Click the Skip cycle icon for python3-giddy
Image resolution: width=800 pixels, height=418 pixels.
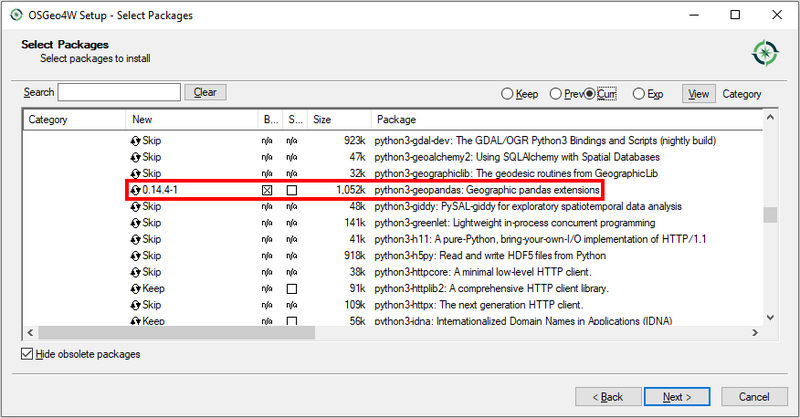click(136, 206)
